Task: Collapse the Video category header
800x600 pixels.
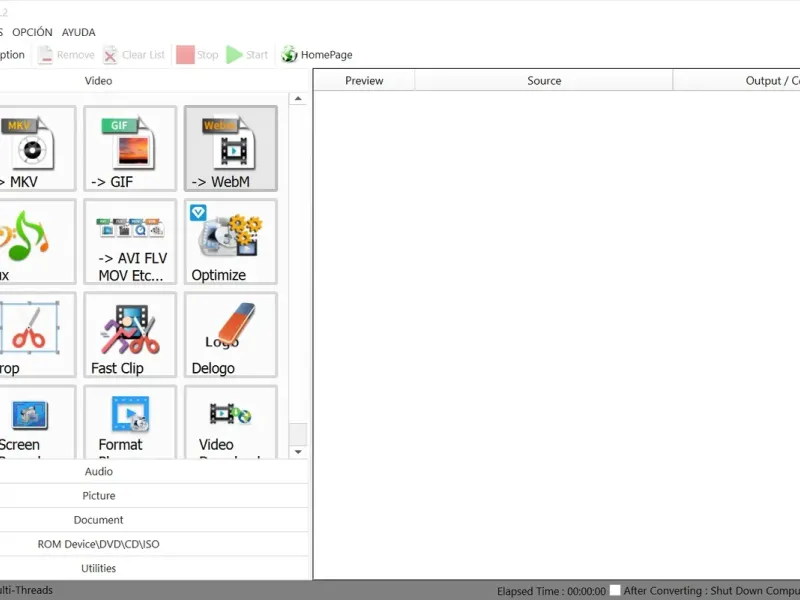Action: point(153,81)
